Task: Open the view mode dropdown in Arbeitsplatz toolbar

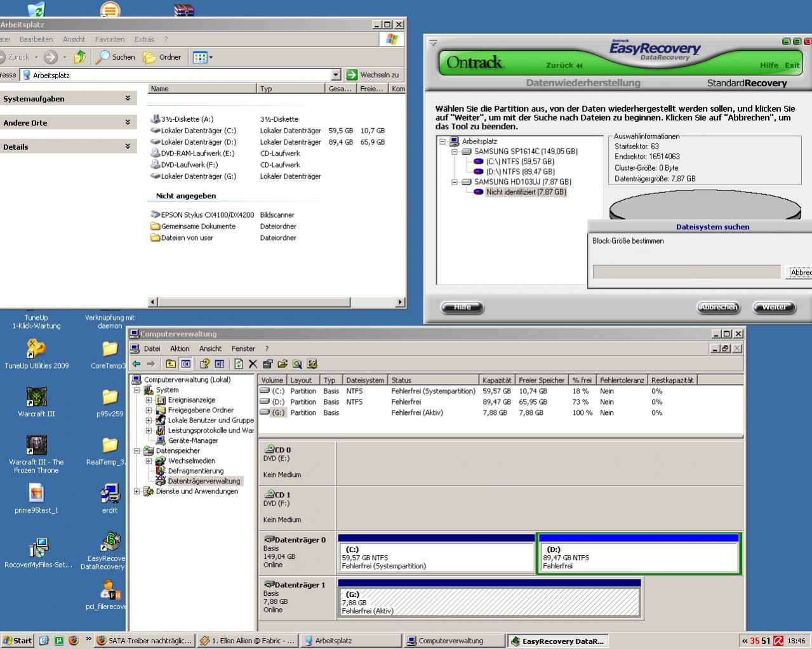Action: point(211,57)
